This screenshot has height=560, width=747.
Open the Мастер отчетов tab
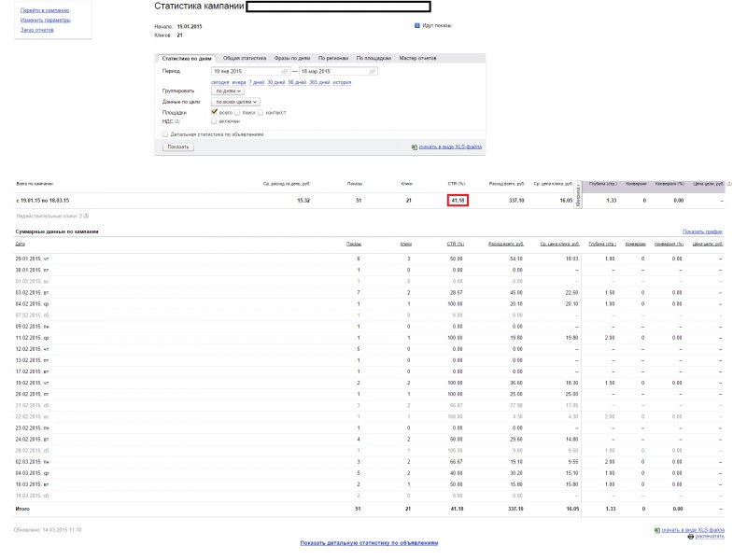[x=417, y=58]
